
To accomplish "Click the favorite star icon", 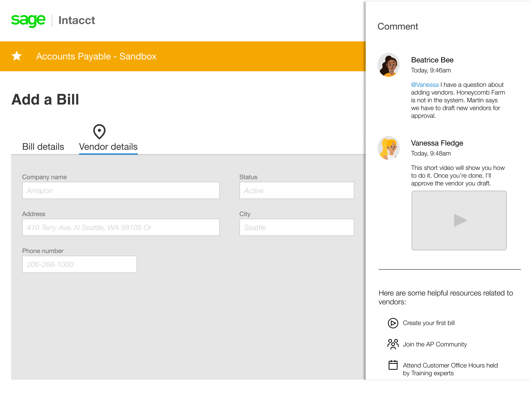I will coord(17,56).
